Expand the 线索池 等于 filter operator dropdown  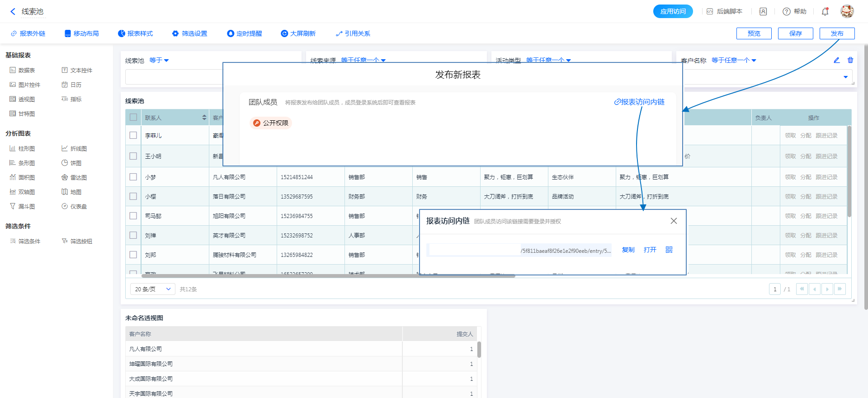click(x=159, y=61)
